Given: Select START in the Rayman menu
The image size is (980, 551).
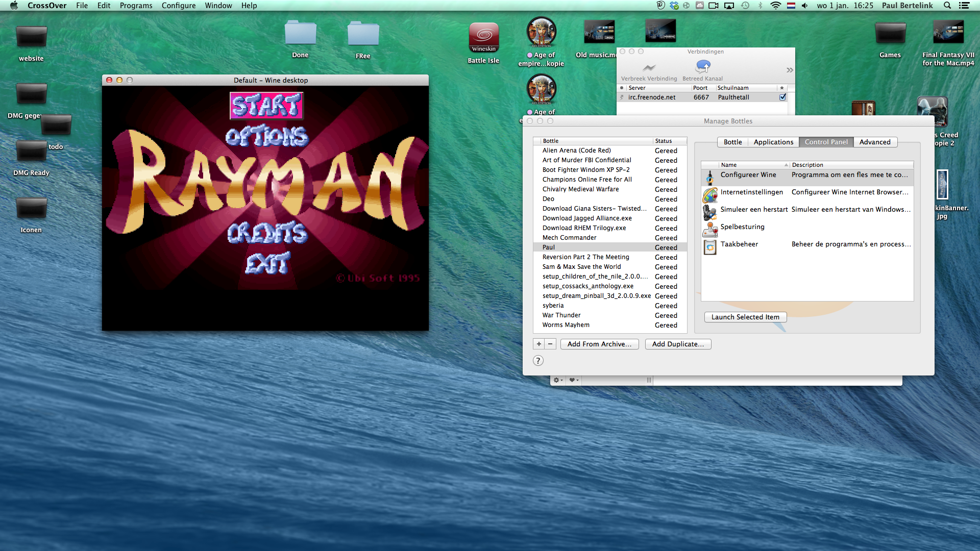Looking at the screenshot, I should click(x=266, y=106).
